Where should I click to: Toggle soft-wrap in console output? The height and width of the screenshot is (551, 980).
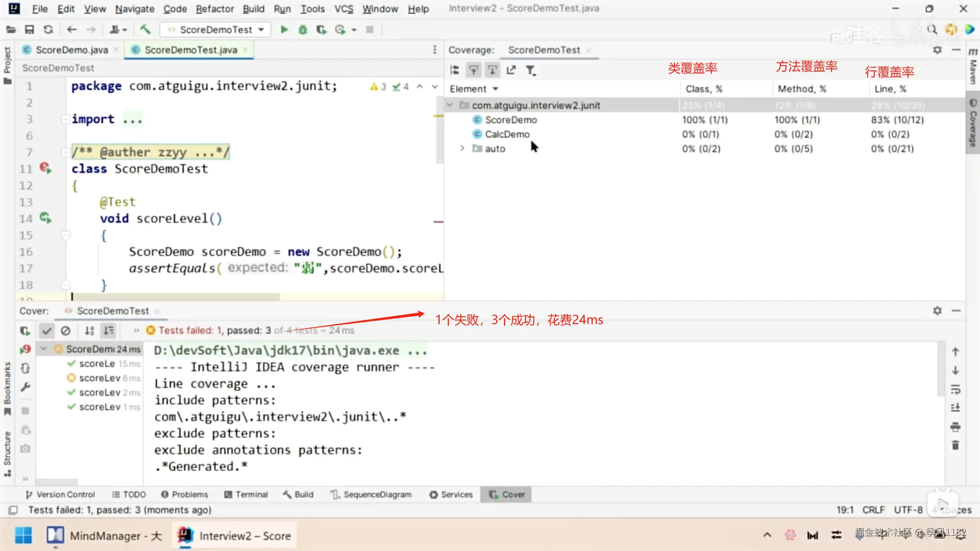coord(955,389)
